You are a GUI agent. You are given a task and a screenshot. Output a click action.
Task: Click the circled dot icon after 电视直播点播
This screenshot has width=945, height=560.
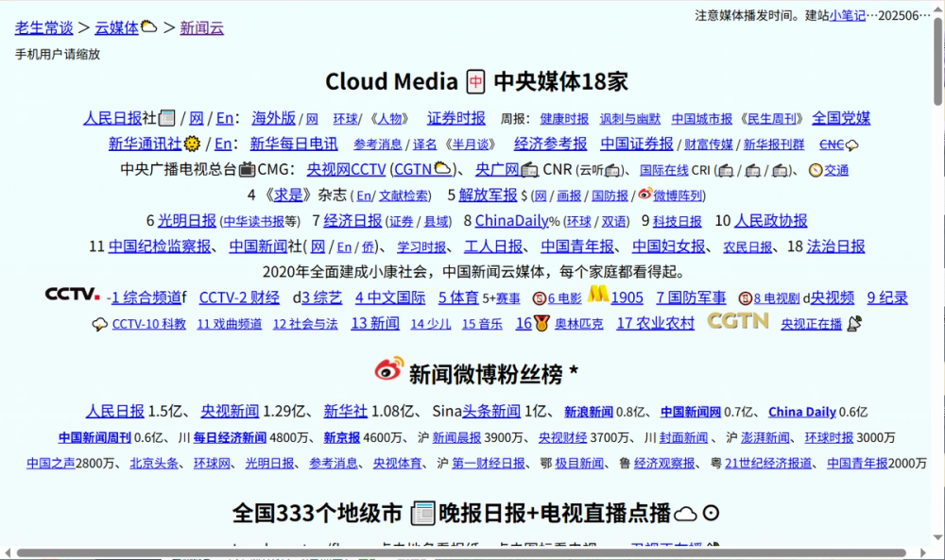pos(712,513)
